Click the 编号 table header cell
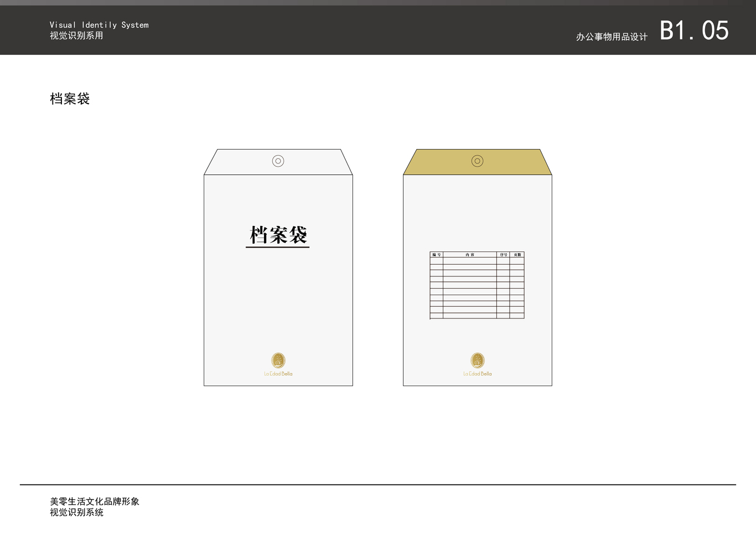This screenshot has height=535, width=756. (437, 255)
